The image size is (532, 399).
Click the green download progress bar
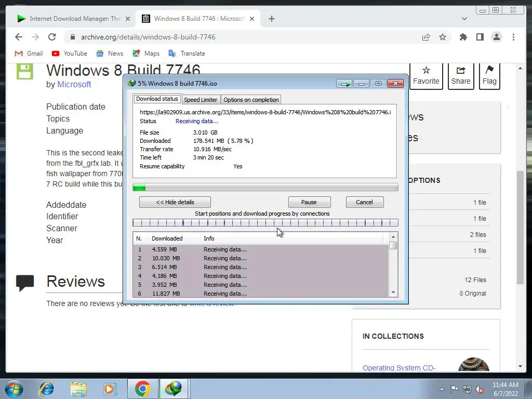pyautogui.click(x=265, y=187)
